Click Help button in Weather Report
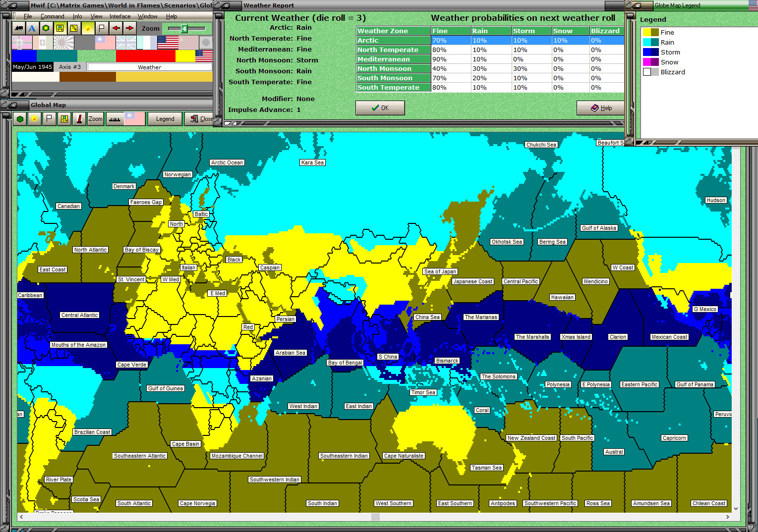Image resolution: width=758 pixels, height=532 pixels. [601, 108]
